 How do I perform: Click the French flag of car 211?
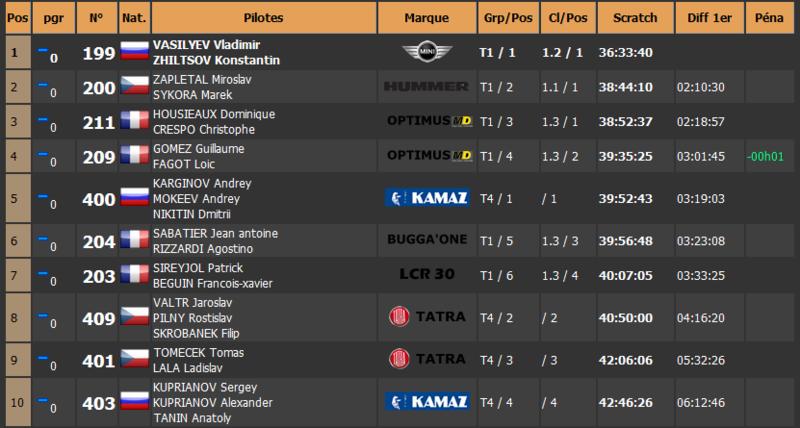point(135,121)
